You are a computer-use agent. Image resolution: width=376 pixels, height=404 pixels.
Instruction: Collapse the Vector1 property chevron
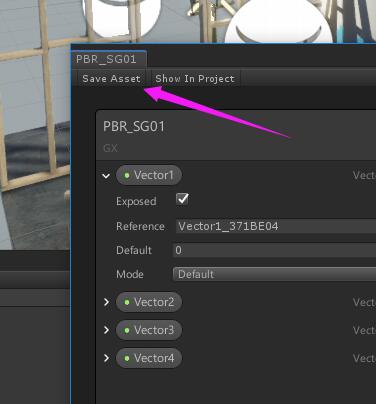pos(106,175)
